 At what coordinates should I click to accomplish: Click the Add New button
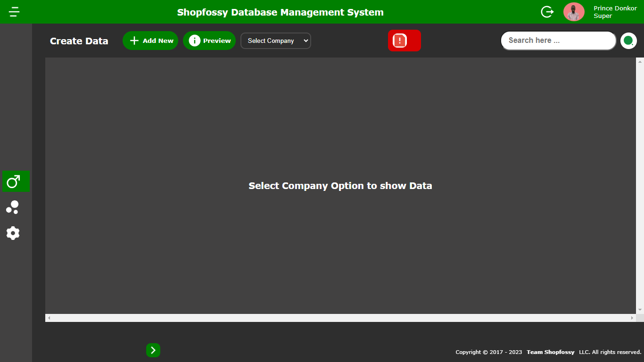coord(150,41)
